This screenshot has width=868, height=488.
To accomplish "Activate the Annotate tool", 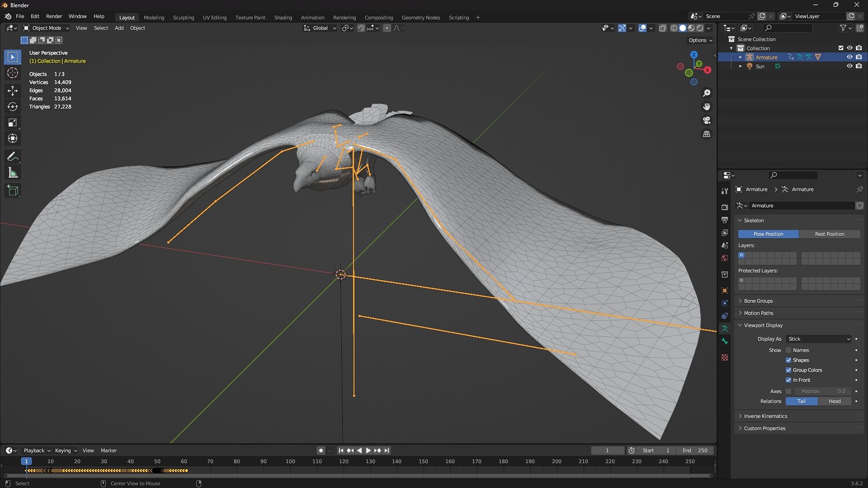I will 13,157.
